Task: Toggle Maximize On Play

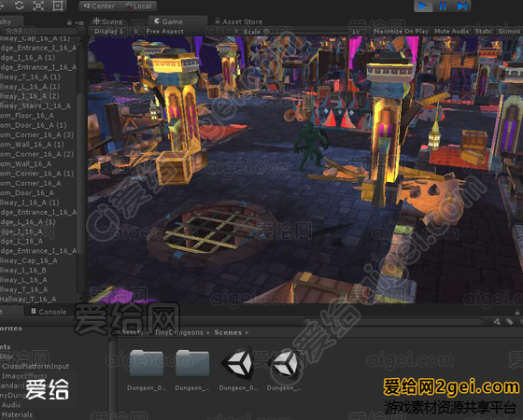Action: click(401, 32)
